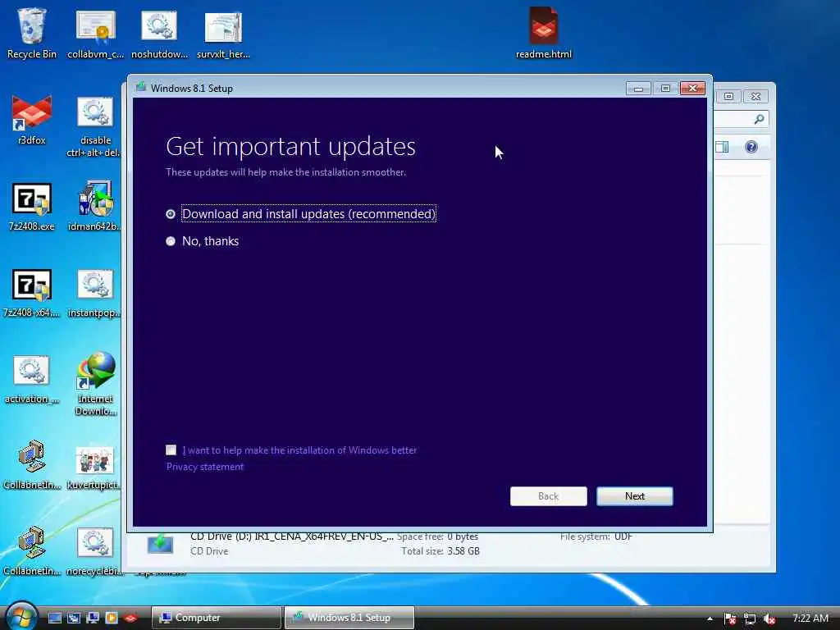Select the instantpop... desktop file

(x=95, y=293)
